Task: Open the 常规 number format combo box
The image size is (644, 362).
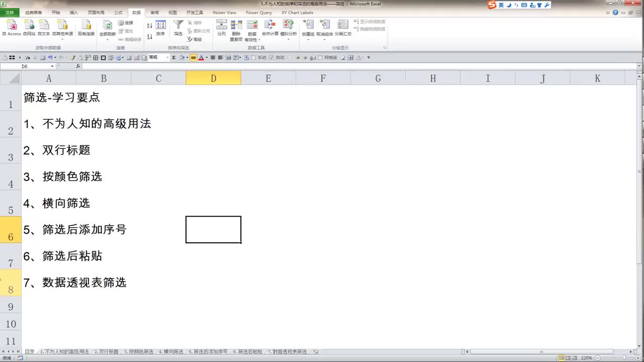Action: 159,58
